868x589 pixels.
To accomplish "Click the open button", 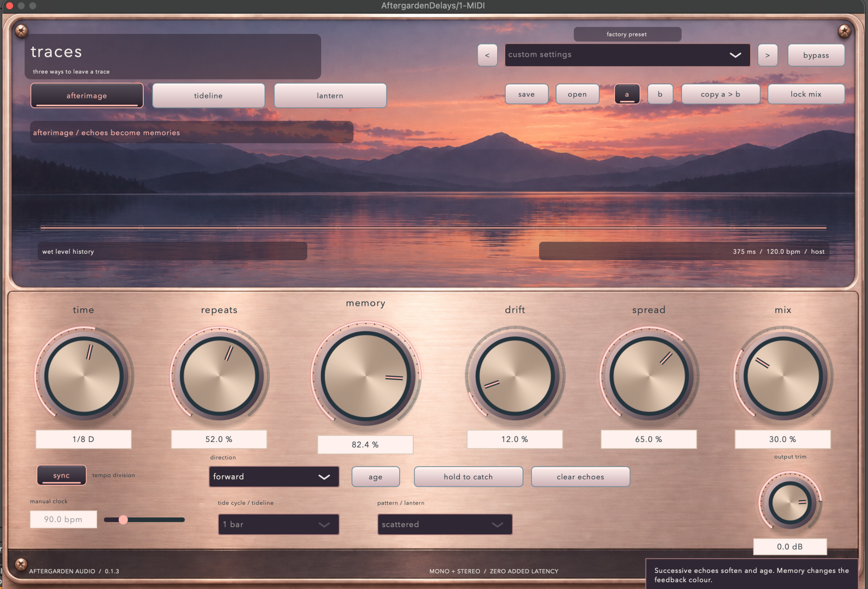I will click(577, 94).
